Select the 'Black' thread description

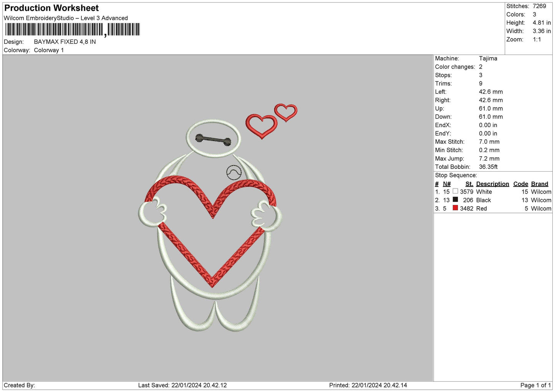[x=484, y=200]
